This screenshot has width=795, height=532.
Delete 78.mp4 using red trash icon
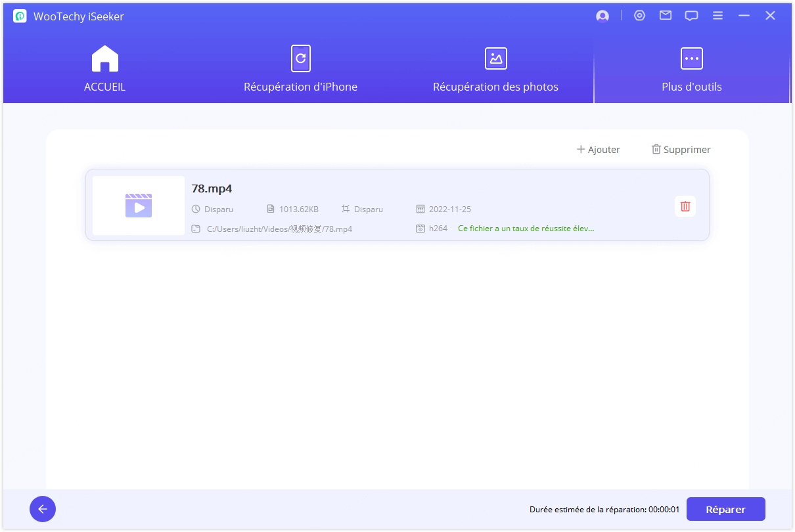685,206
